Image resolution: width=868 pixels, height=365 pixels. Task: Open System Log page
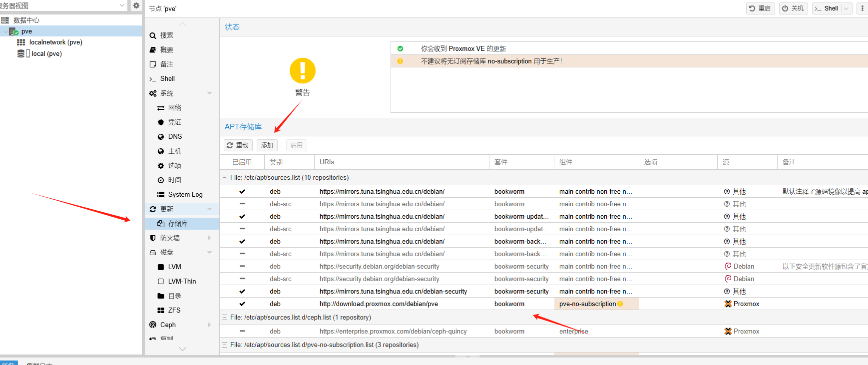[185, 195]
